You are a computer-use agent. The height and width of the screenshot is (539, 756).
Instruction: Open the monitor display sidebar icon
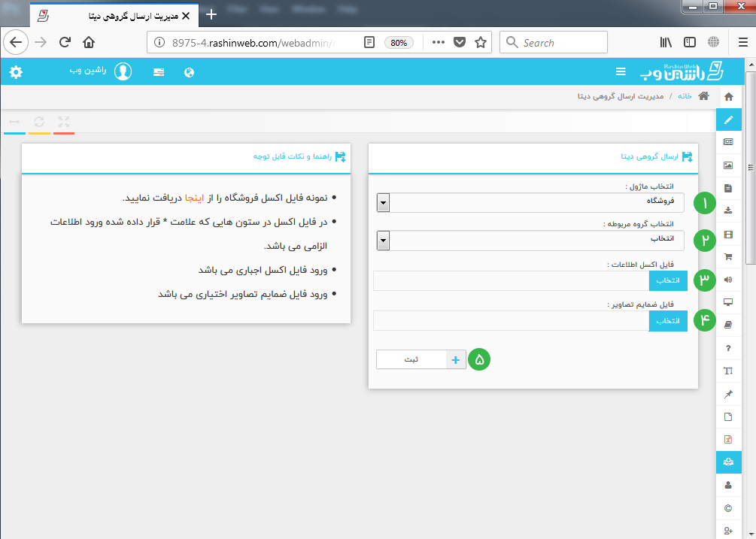(x=728, y=302)
